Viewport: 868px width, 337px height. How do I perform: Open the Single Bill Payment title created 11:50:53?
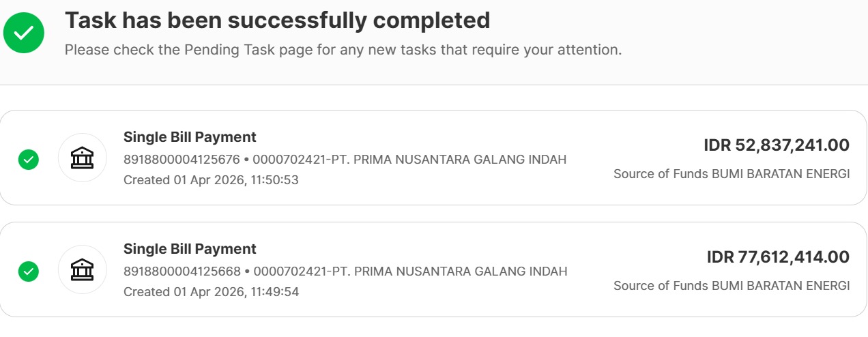point(190,137)
